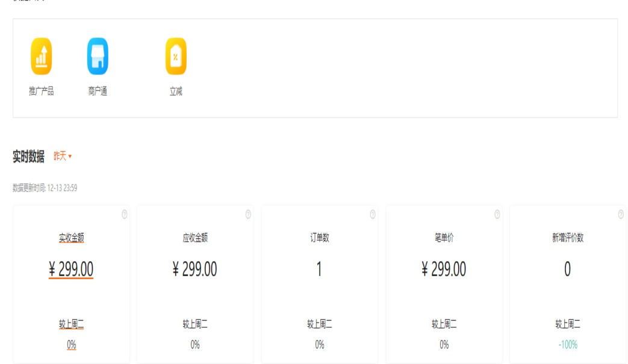Image resolution: width=628 pixels, height=364 pixels.
Task: Click help icon on 实收金额 card
Action: point(125,214)
